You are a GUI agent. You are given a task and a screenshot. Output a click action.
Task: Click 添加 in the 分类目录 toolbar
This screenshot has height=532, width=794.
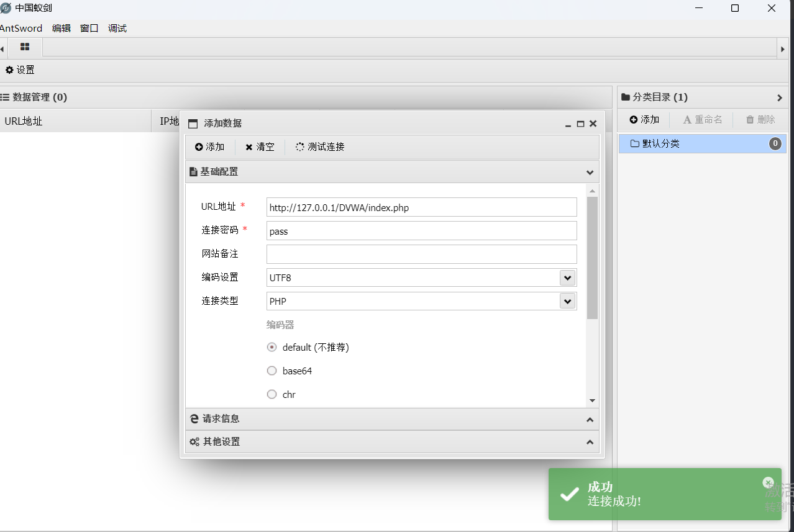[x=644, y=119]
